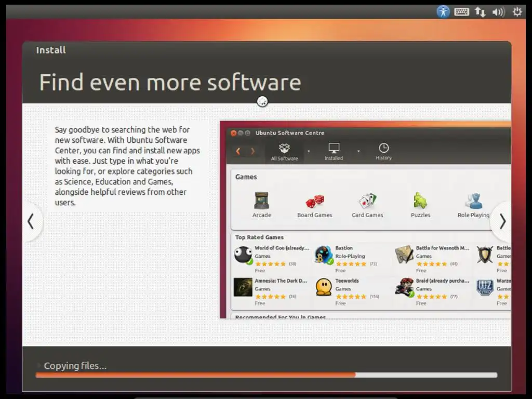Open the All Software dropdown arrow
Image resolution: width=532 pixels, height=399 pixels.
coord(309,151)
